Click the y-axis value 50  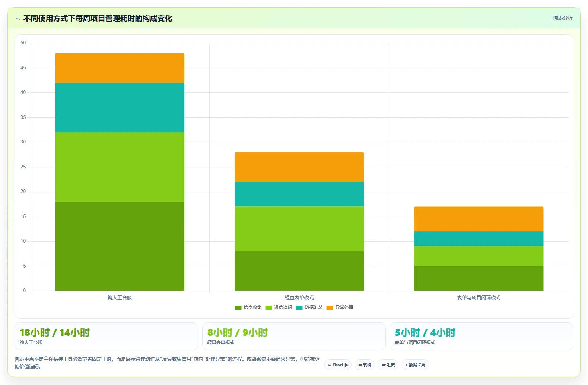[23, 43]
